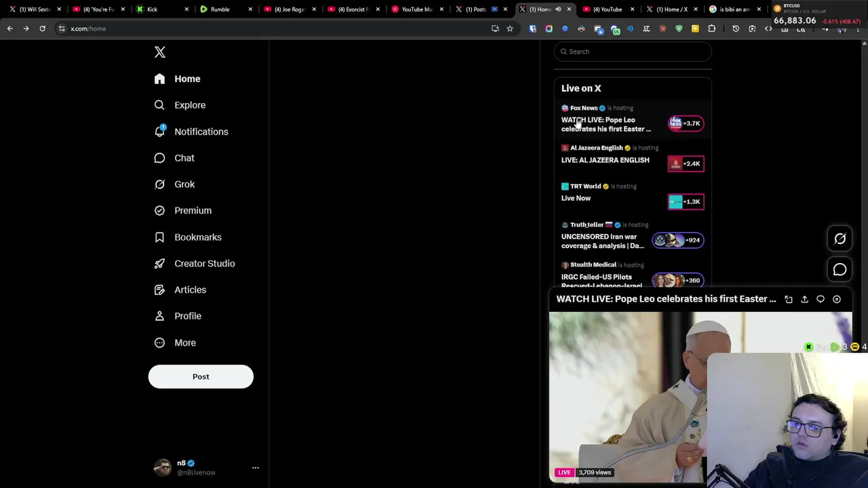Switch to the YouTube Music tab
Viewport: 868px width, 488px height.
[x=416, y=9]
